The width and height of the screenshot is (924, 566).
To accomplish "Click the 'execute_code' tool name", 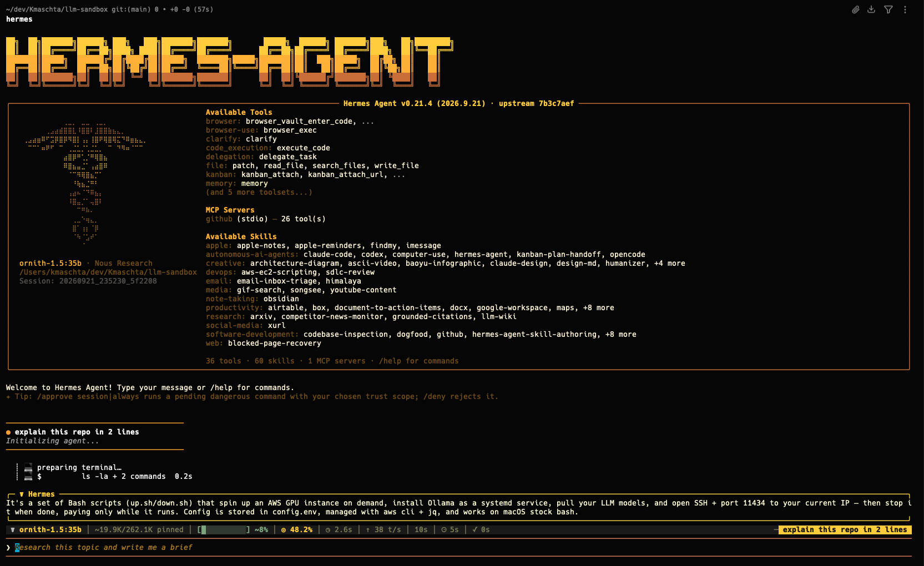I will coord(304,148).
